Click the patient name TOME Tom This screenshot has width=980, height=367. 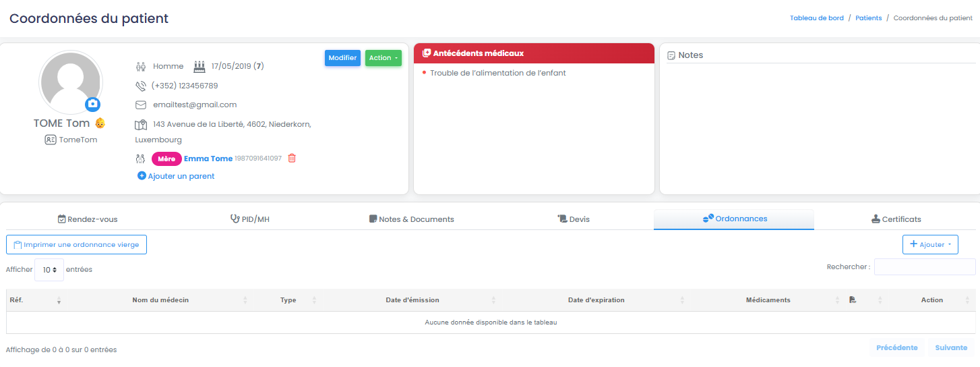coord(61,123)
